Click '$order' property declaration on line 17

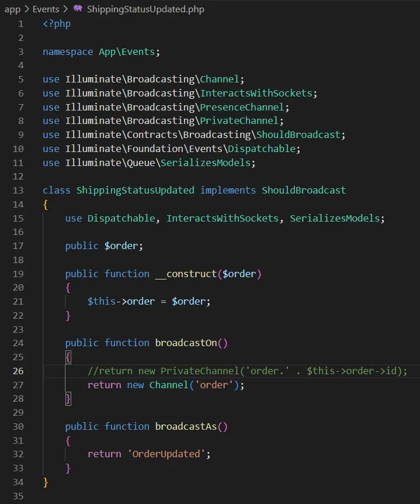point(121,246)
